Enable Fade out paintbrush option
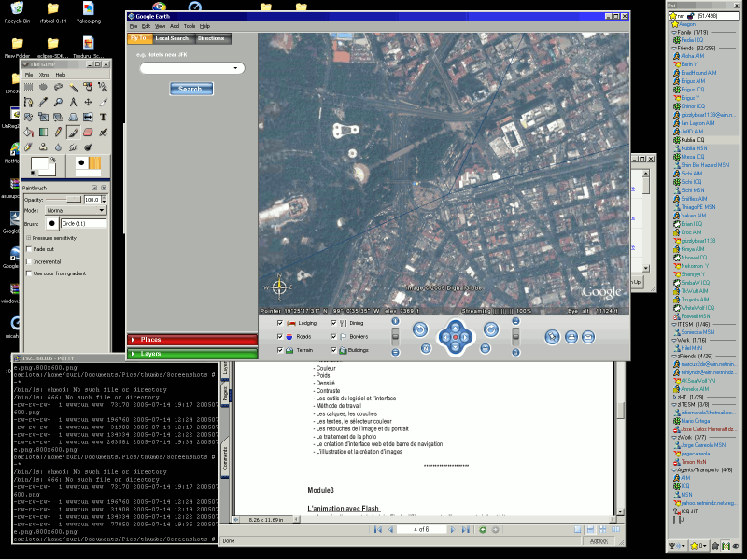The image size is (747, 560). pyautogui.click(x=27, y=249)
